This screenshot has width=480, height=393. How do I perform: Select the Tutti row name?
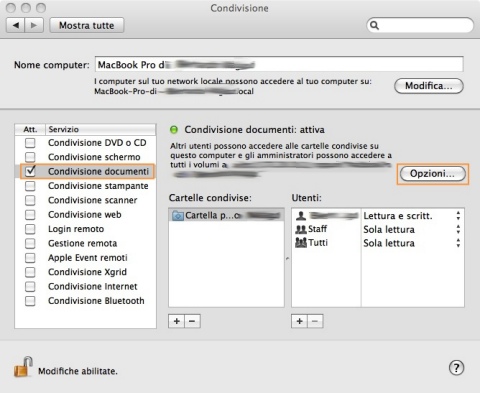pyautogui.click(x=318, y=242)
